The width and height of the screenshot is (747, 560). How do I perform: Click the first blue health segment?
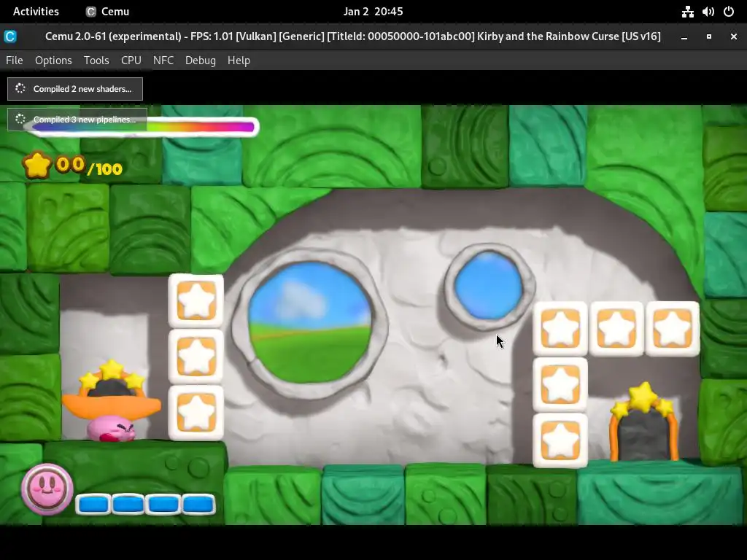tap(93, 505)
